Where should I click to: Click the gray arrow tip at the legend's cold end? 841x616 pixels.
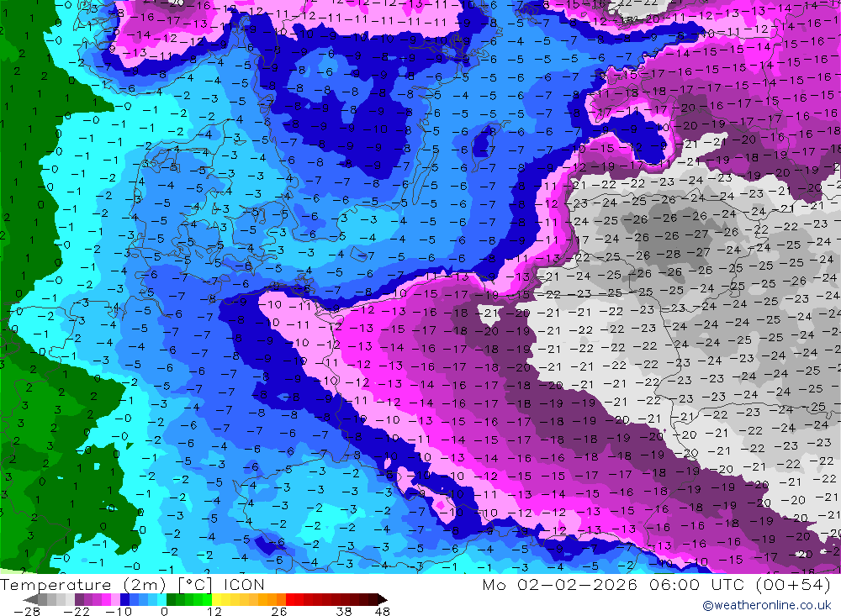pyautogui.click(x=31, y=599)
